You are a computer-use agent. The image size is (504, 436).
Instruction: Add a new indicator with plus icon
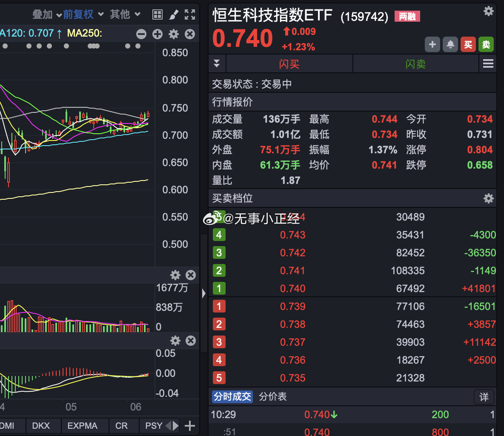[190, 426]
